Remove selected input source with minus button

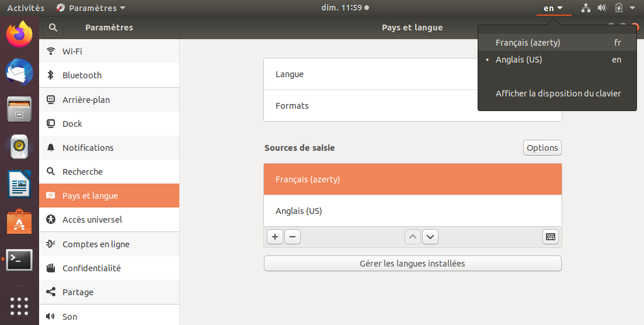293,237
